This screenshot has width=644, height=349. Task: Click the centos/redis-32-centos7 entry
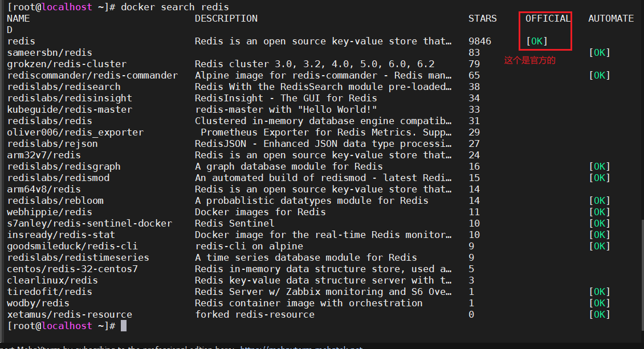click(x=73, y=269)
